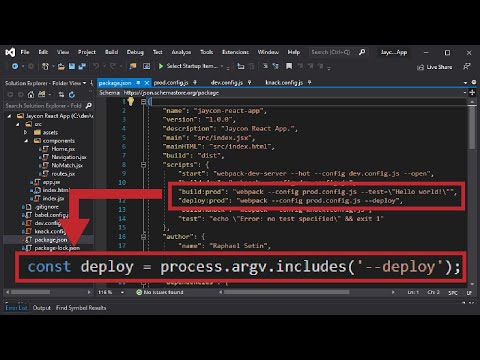Expand the assets folder node

coord(26,133)
